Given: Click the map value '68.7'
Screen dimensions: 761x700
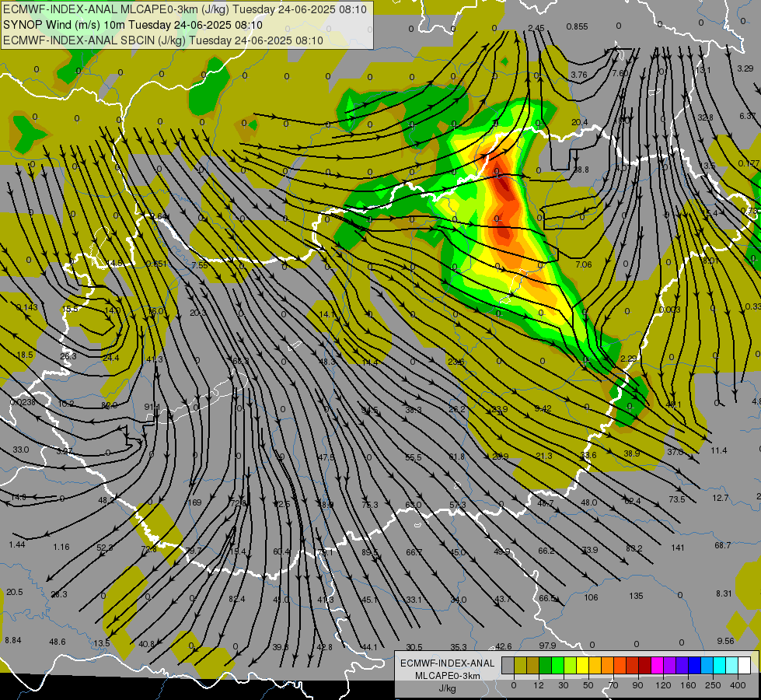Looking at the screenshot, I should [723, 545].
